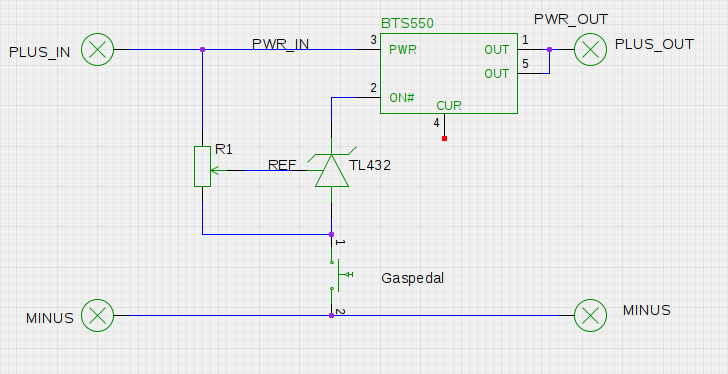728x374 pixels.
Task: Click pin number 2 of BTS550
Action: (x=374, y=88)
